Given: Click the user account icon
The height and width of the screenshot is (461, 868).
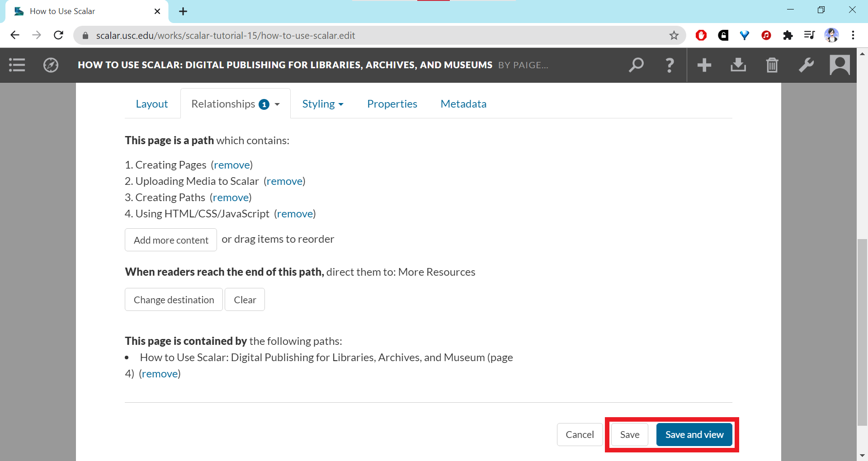Looking at the screenshot, I should [840, 65].
